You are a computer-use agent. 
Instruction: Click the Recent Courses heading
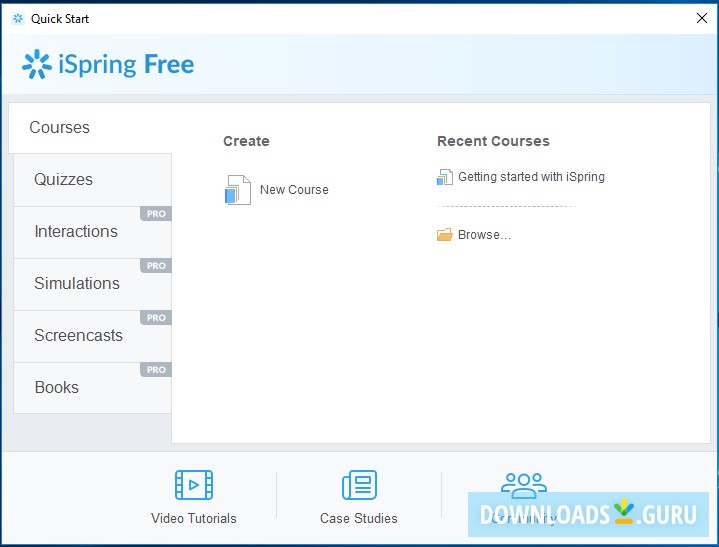tap(493, 141)
